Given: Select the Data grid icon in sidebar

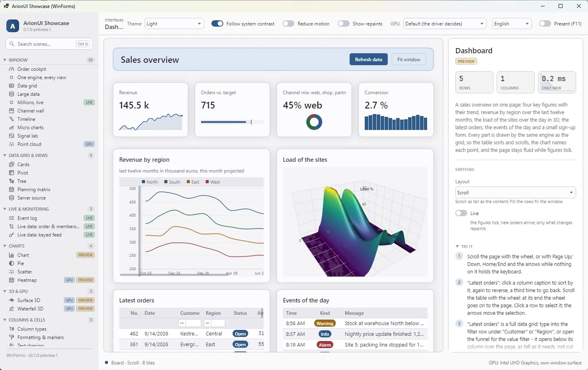Looking at the screenshot, I should 12,86.
